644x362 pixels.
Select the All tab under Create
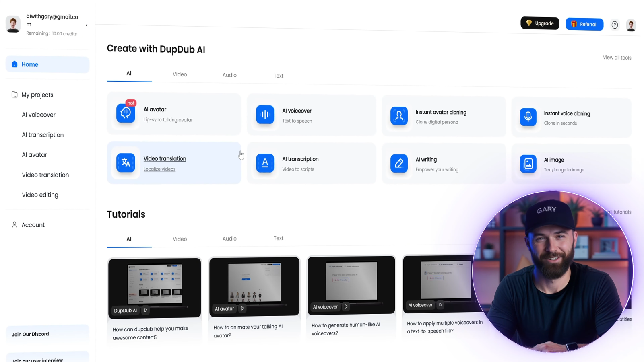click(129, 73)
